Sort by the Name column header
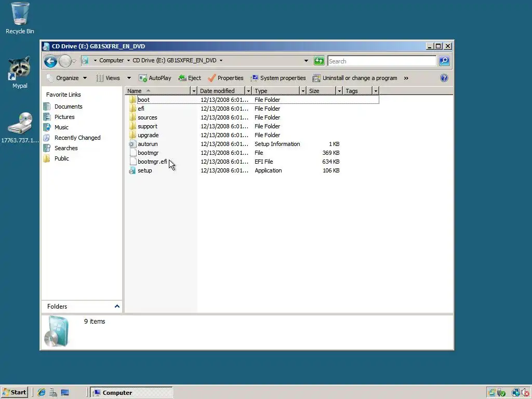Image resolution: width=532 pixels, height=399 pixels. (x=157, y=91)
